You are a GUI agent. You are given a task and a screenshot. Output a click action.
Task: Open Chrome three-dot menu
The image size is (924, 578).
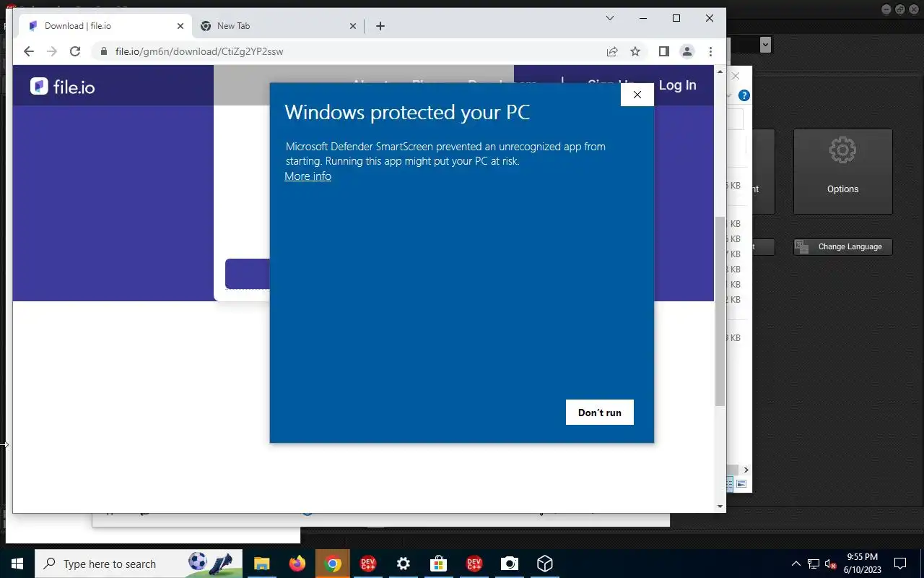pos(711,51)
